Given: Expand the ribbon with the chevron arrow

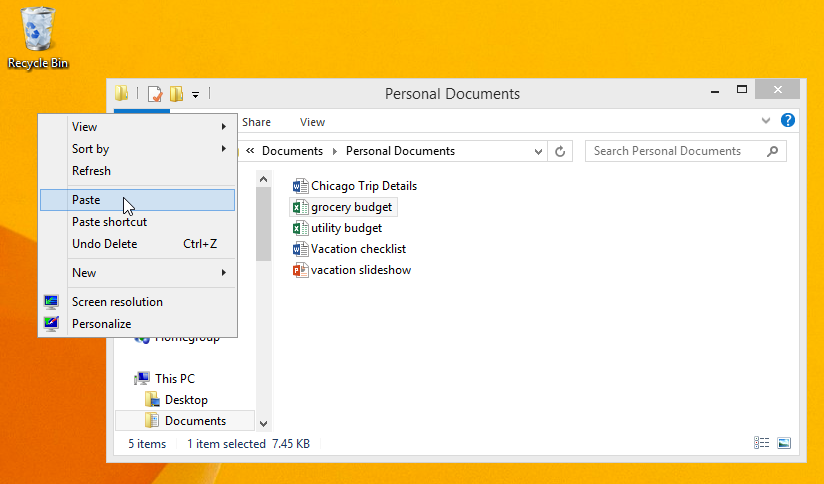Looking at the screenshot, I should point(766,121).
